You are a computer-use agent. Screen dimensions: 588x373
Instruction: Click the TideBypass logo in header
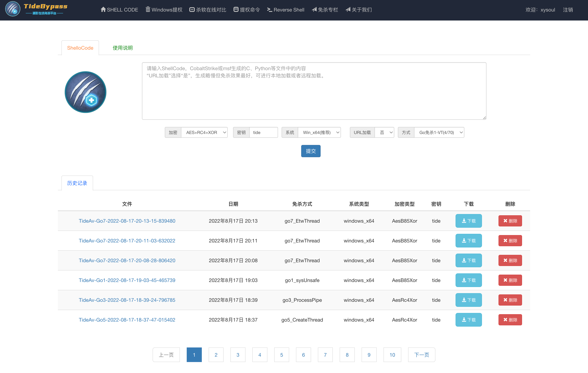click(37, 9)
